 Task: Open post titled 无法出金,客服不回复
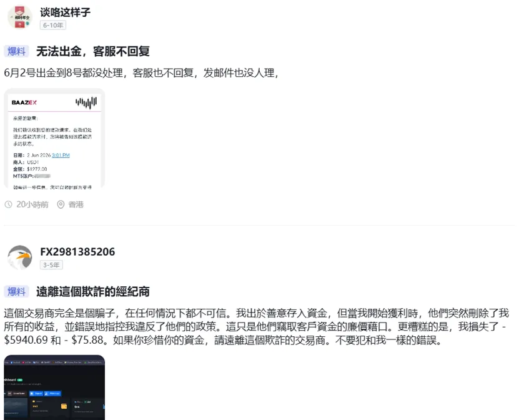pos(93,51)
